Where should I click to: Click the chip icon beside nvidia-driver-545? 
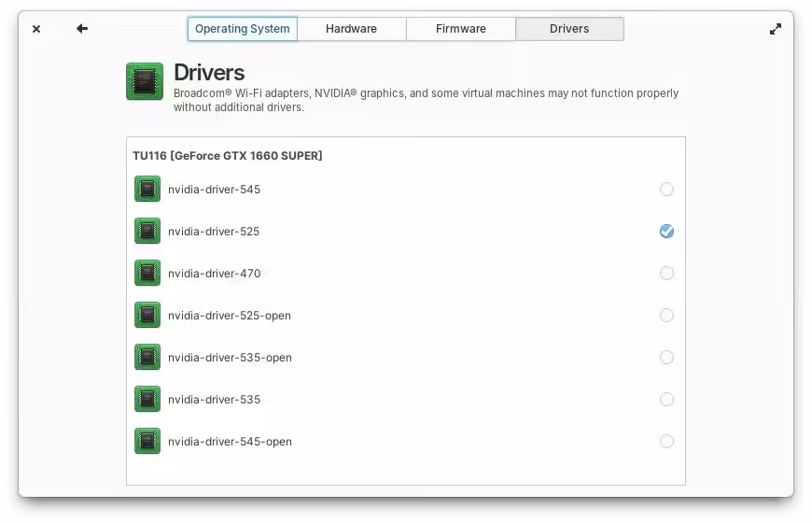tap(147, 190)
